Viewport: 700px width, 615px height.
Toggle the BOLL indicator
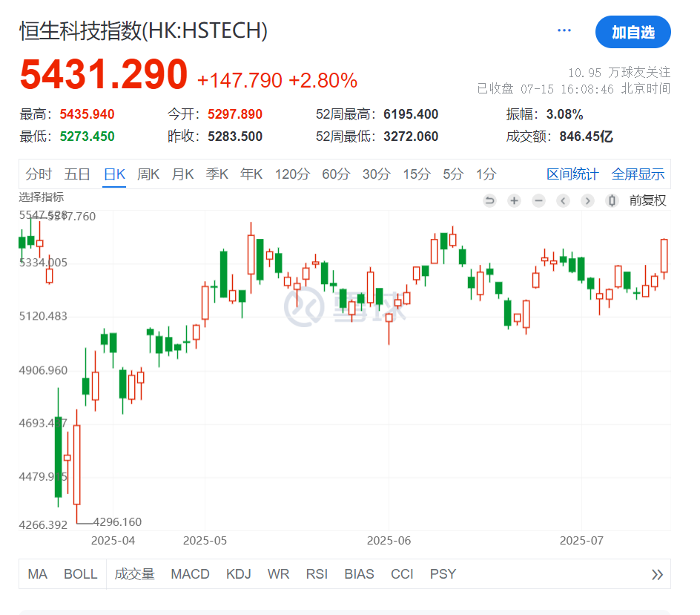[x=80, y=574]
